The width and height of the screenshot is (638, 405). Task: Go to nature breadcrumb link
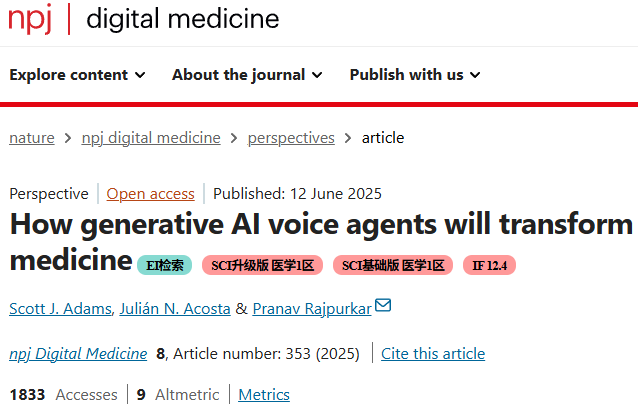pos(32,138)
